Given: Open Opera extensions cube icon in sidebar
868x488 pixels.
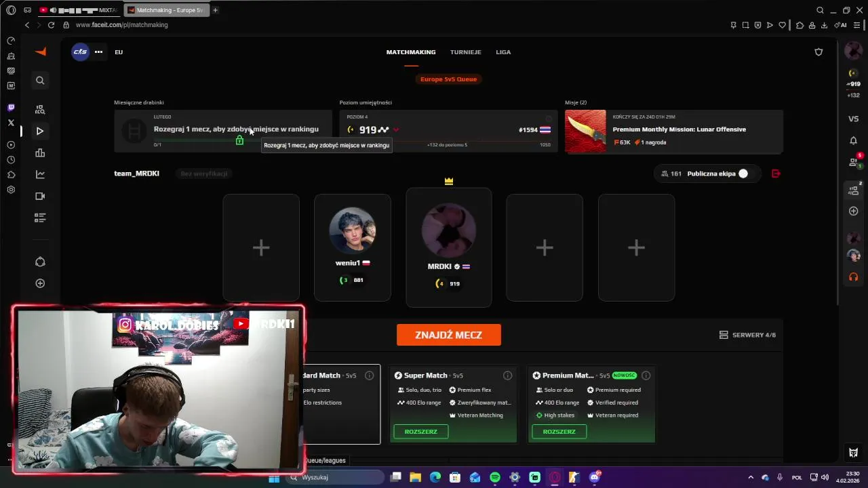Looking at the screenshot, I should (11, 175).
